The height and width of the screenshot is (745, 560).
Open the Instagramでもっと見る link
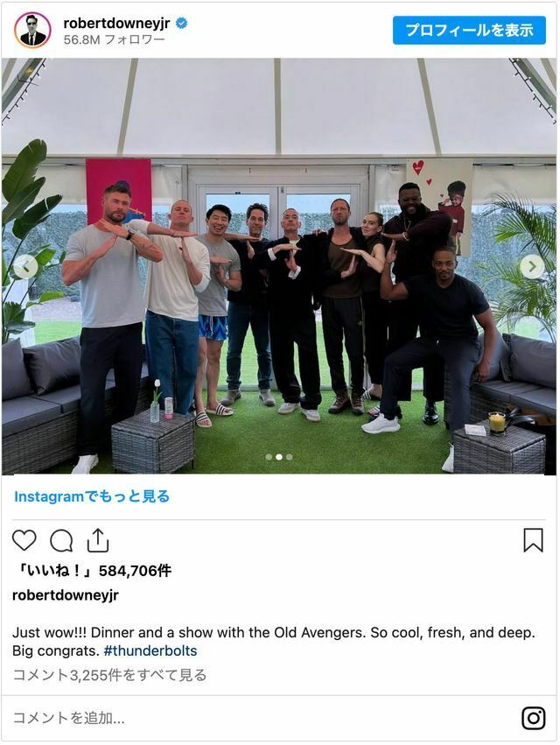[92, 496]
